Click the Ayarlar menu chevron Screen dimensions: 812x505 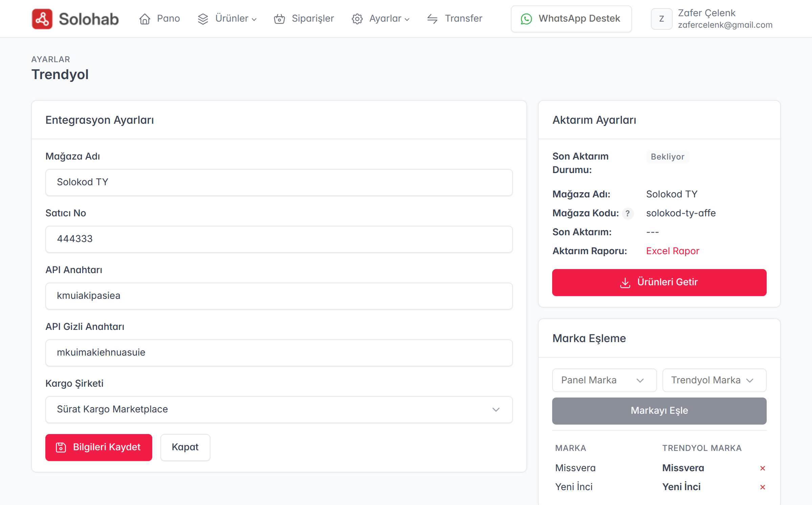click(x=407, y=20)
